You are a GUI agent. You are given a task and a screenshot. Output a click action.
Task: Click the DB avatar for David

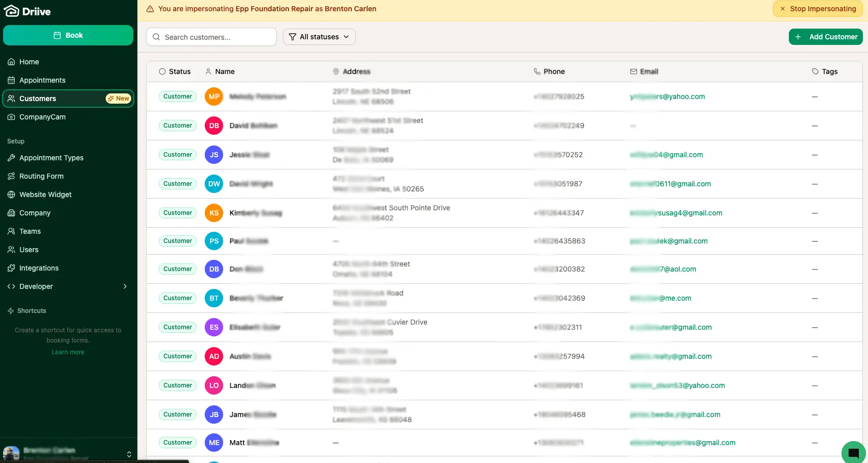214,126
